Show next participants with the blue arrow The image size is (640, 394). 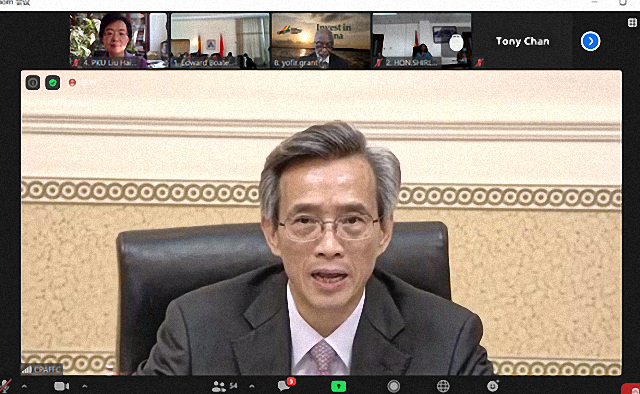pos(590,41)
